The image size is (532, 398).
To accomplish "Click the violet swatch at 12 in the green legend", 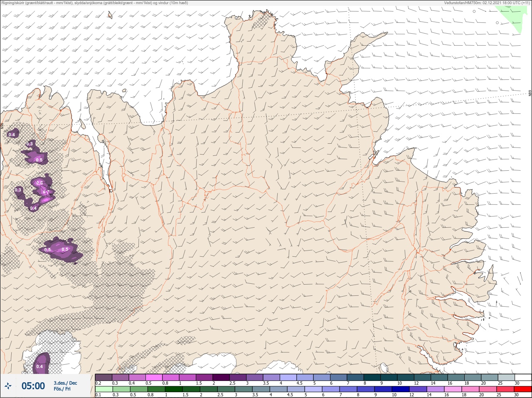I will (x=418, y=389).
